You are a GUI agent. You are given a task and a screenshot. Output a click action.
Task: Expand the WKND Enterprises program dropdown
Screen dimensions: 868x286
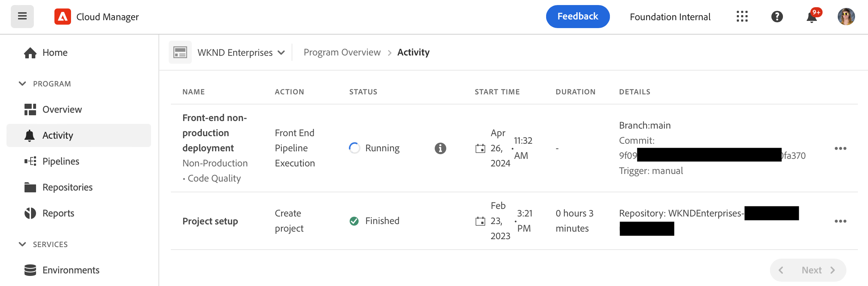pyautogui.click(x=241, y=53)
